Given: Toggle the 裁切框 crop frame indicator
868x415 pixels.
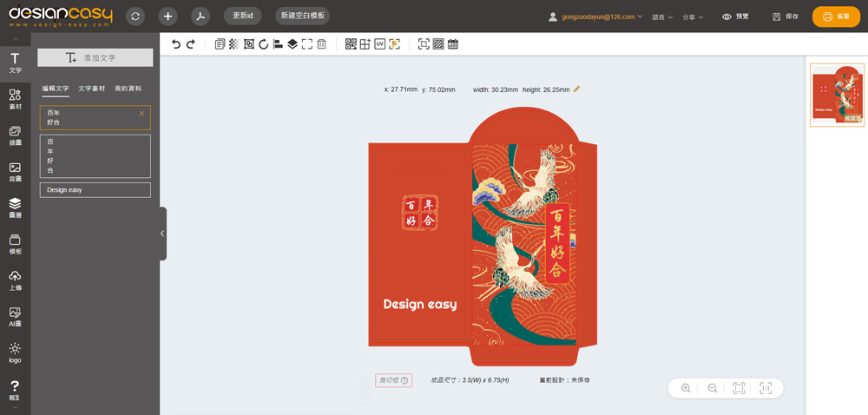Looking at the screenshot, I should [x=393, y=380].
